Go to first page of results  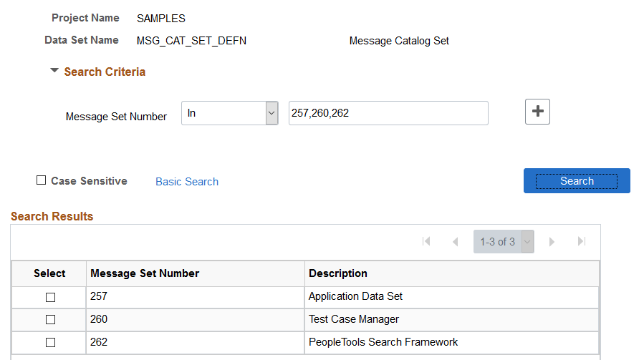(426, 241)
